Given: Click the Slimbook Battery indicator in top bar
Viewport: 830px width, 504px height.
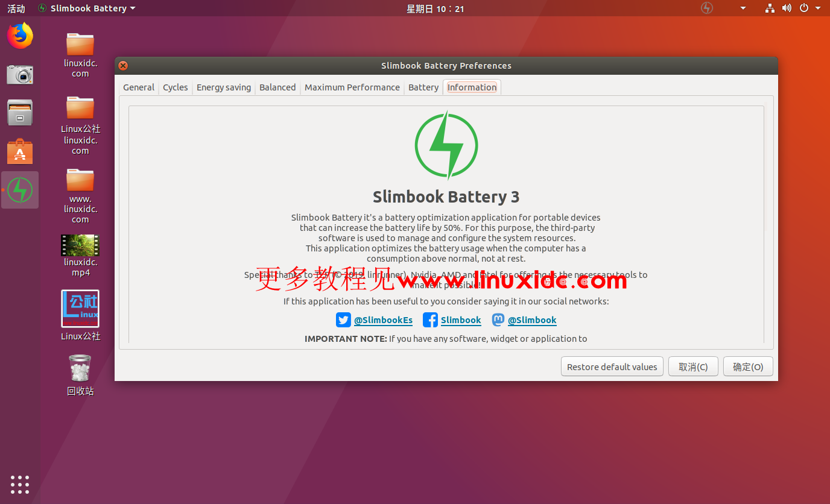Looking at the screenshot, I should (x=707, y=8).
